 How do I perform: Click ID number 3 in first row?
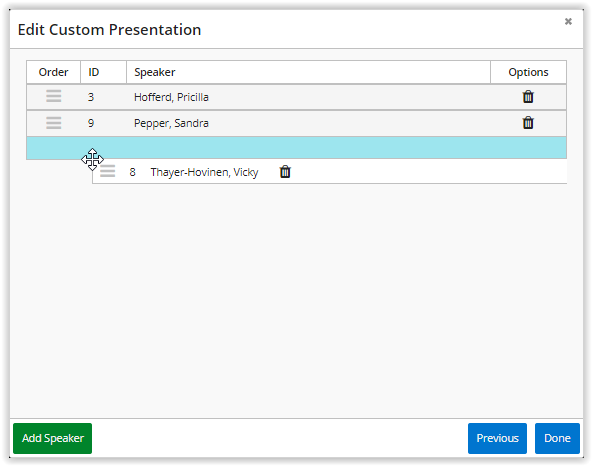91,97
